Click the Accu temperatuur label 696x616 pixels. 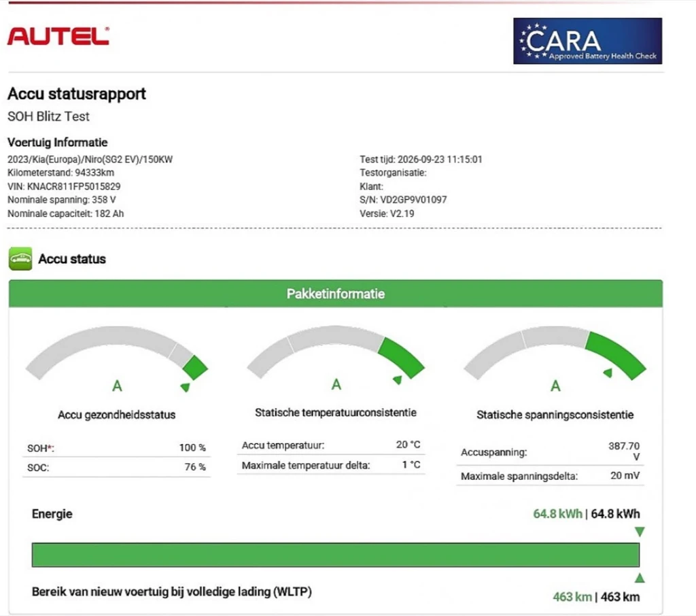click(283, 445)
